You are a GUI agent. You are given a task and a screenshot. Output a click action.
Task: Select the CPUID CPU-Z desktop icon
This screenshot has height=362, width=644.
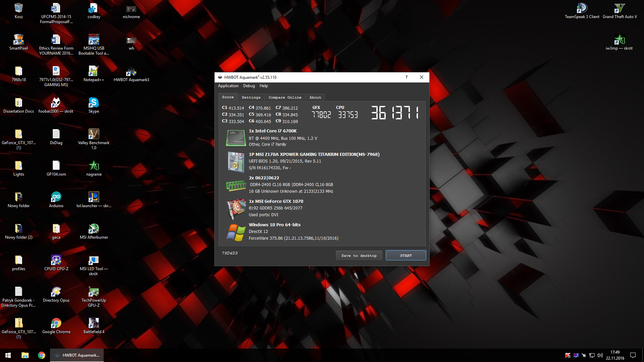tap(56, 263)
